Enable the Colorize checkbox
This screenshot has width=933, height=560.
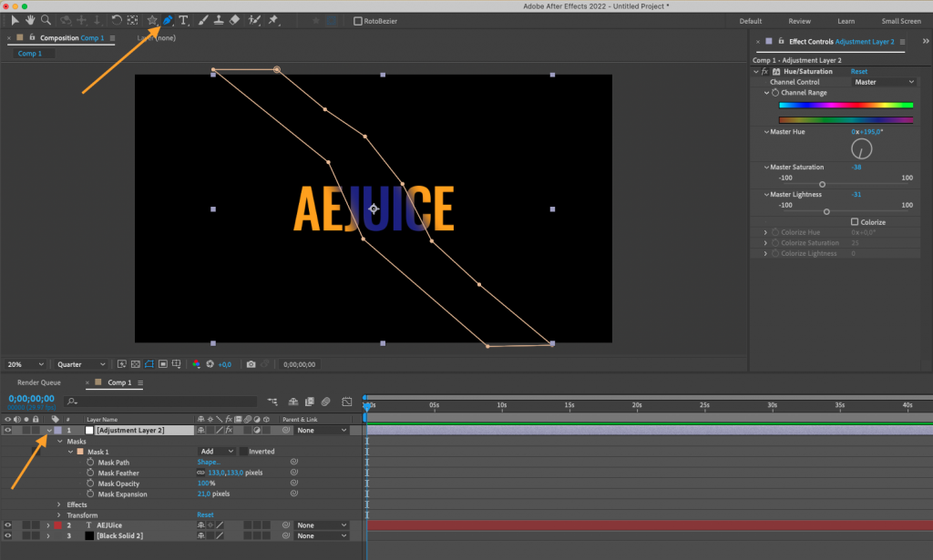coord(856,221)
